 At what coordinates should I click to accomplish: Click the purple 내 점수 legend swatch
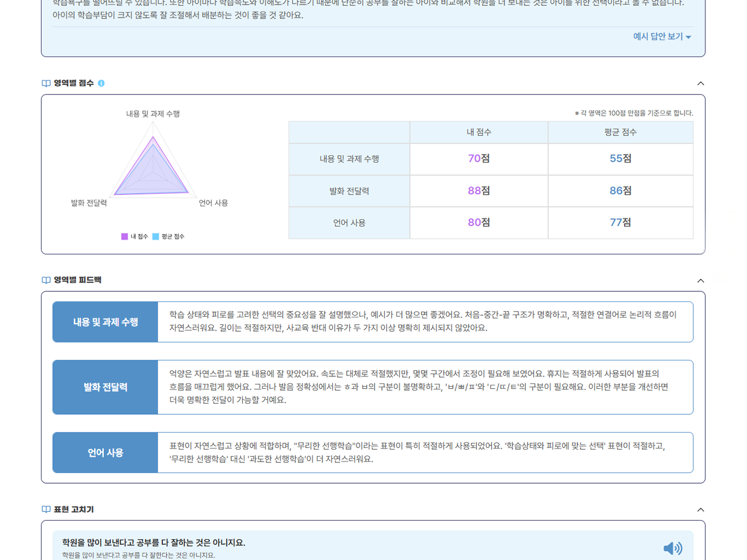pos(125,236)
